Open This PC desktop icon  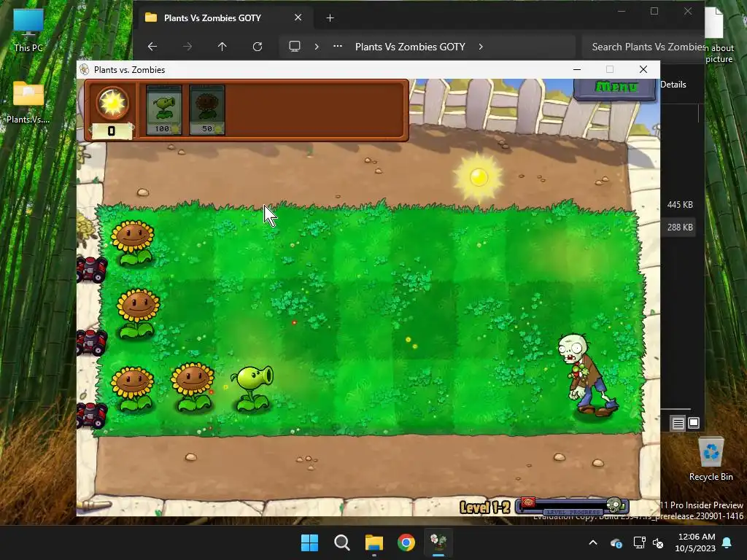pos(28,31)
